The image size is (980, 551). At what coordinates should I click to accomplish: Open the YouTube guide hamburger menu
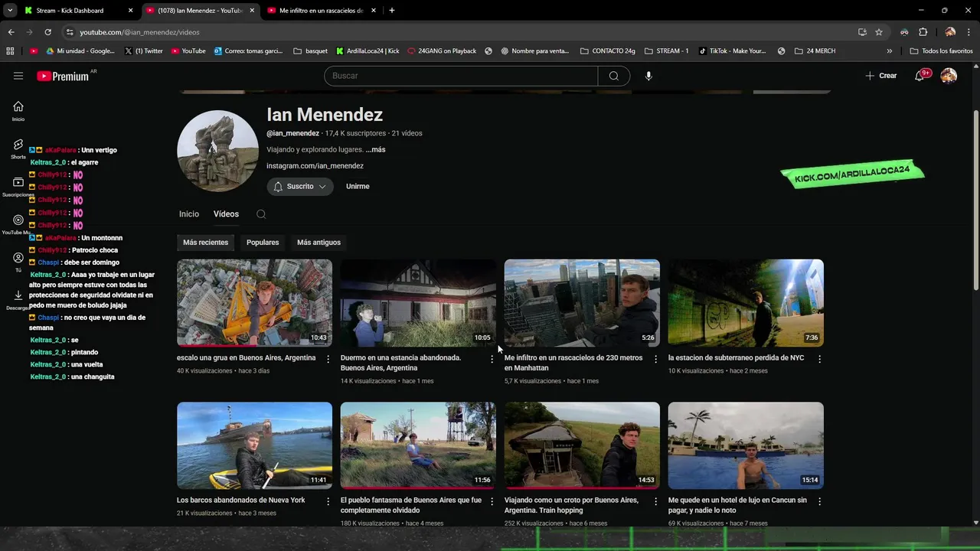pos(18,76)
